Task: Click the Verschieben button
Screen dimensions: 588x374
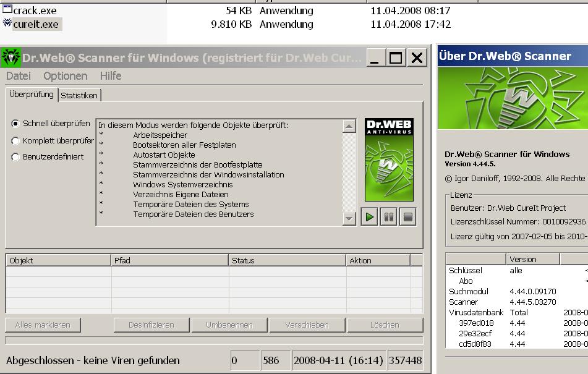Action: coord(307,325)
